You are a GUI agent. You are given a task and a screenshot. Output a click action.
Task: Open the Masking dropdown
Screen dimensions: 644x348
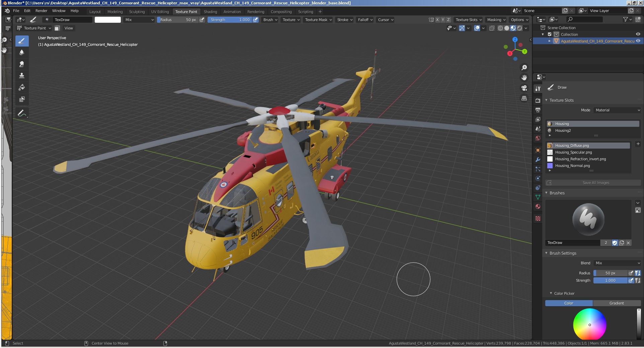click(496, 20)
